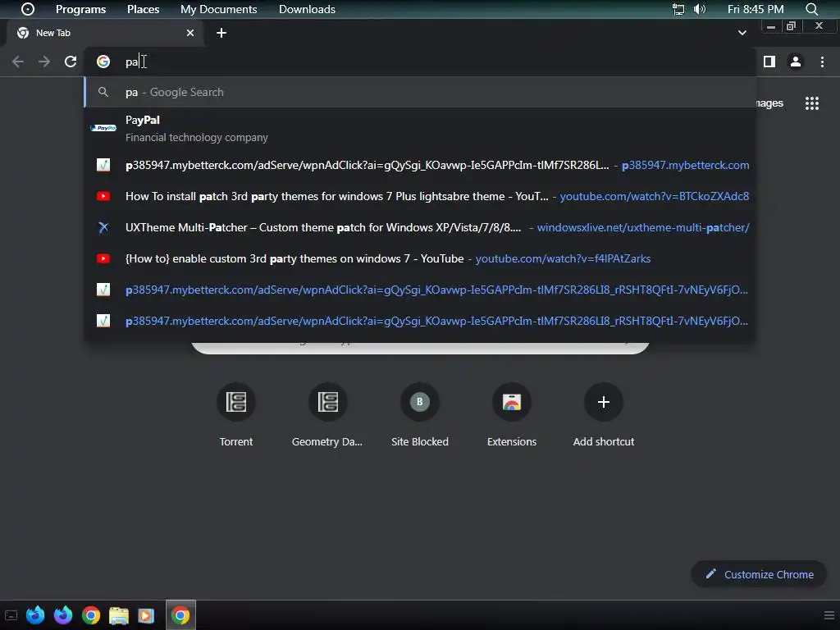Viewport: 840px width, 630px height.
Task: Open the file manager folder icon
Action: coord(118,615)
